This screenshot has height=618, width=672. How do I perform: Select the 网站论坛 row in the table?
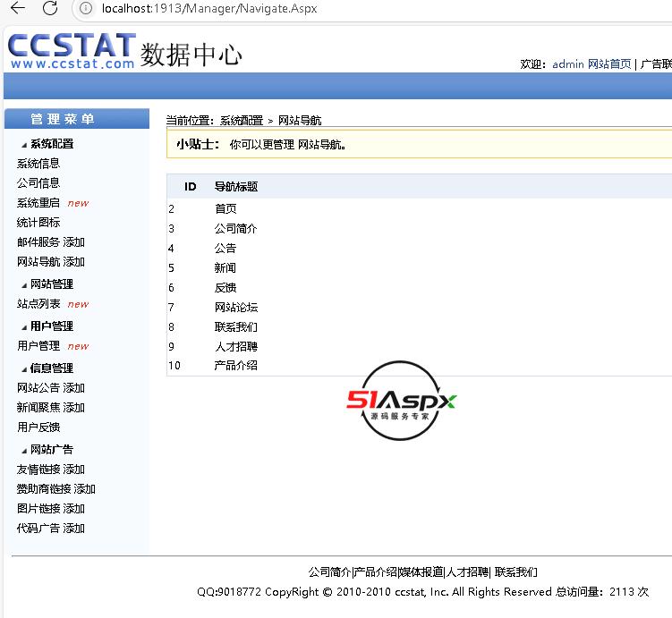pyautogui.click(x=236, y=308)
